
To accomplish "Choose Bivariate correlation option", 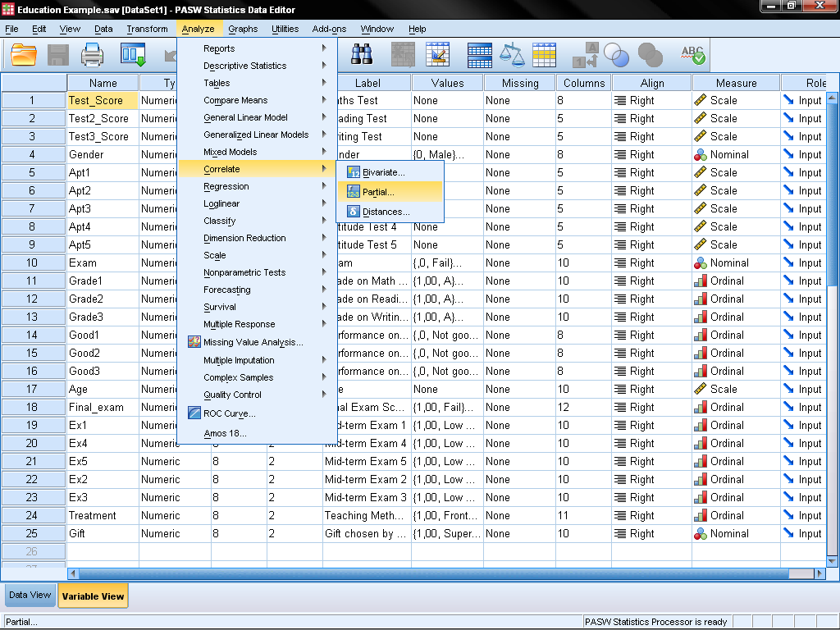I will [383, 172].
